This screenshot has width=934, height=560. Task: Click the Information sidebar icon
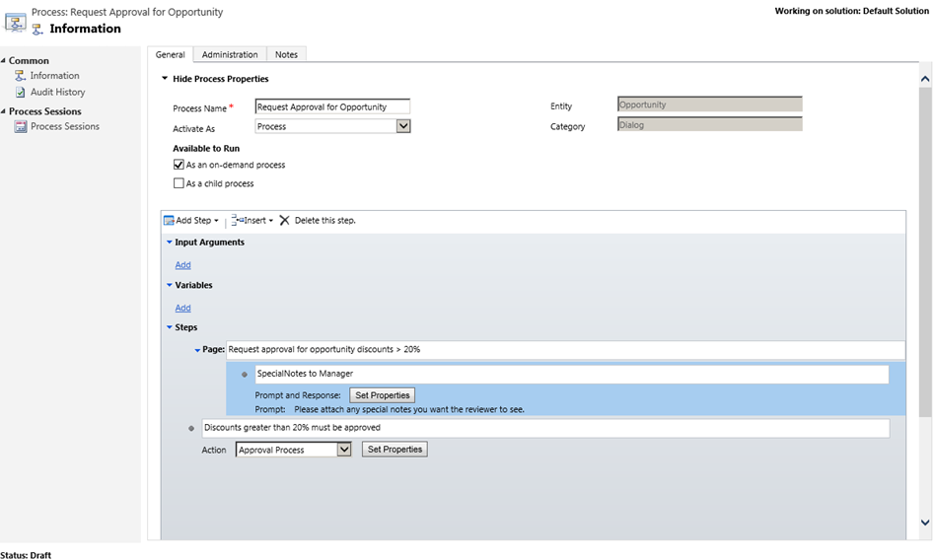(x=21, y=76)
